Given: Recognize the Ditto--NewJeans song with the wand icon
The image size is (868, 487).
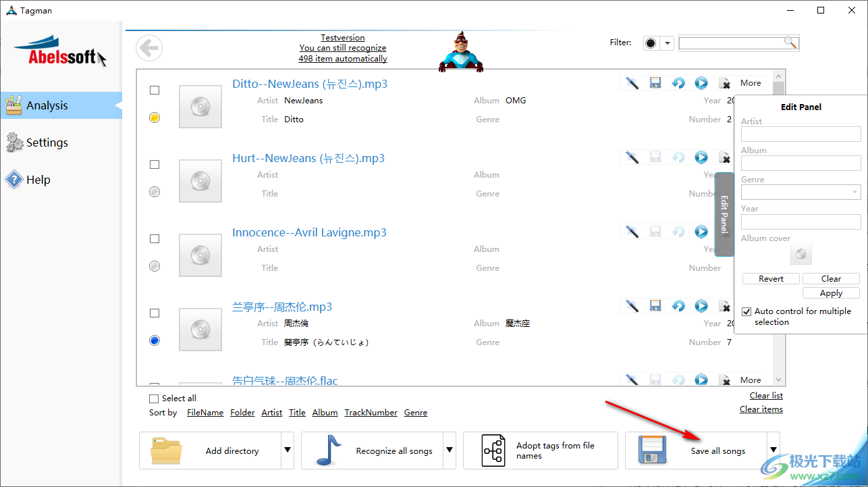Looking at the screenshot, I should coord(632,83).
